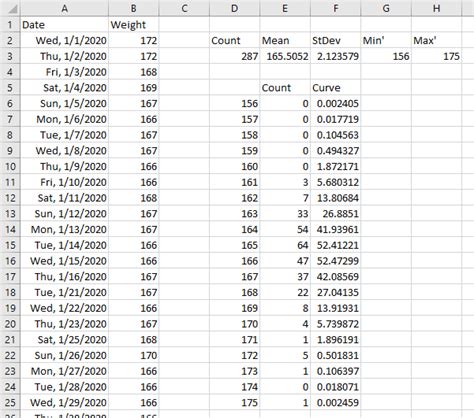Select weight bin cell 165
This screenshot has width=474, height=418.
point(234,245)
